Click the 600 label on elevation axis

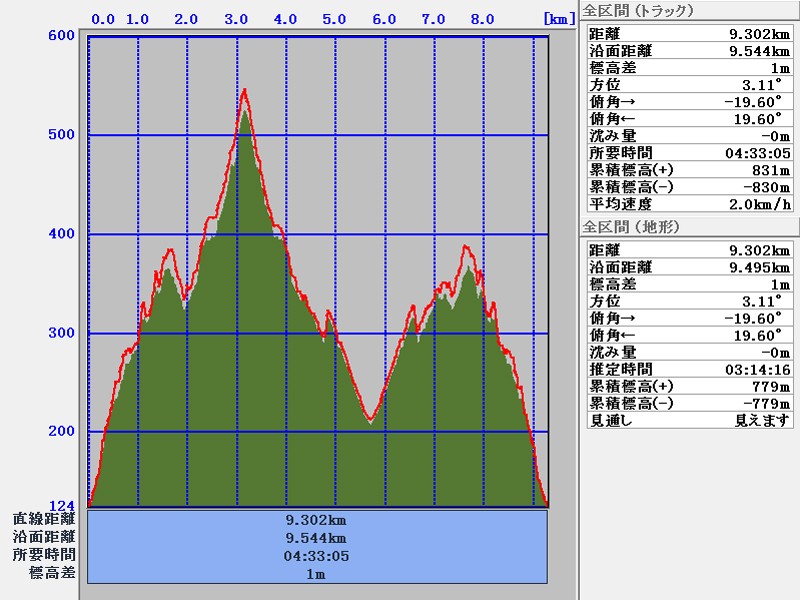pyautogui.click(x=62, y=36)
